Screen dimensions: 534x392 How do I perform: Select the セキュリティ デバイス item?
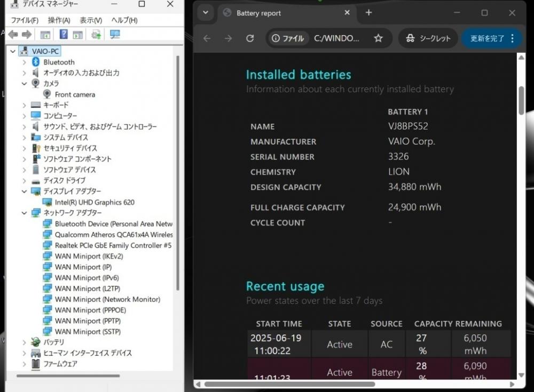pos(70,148)
